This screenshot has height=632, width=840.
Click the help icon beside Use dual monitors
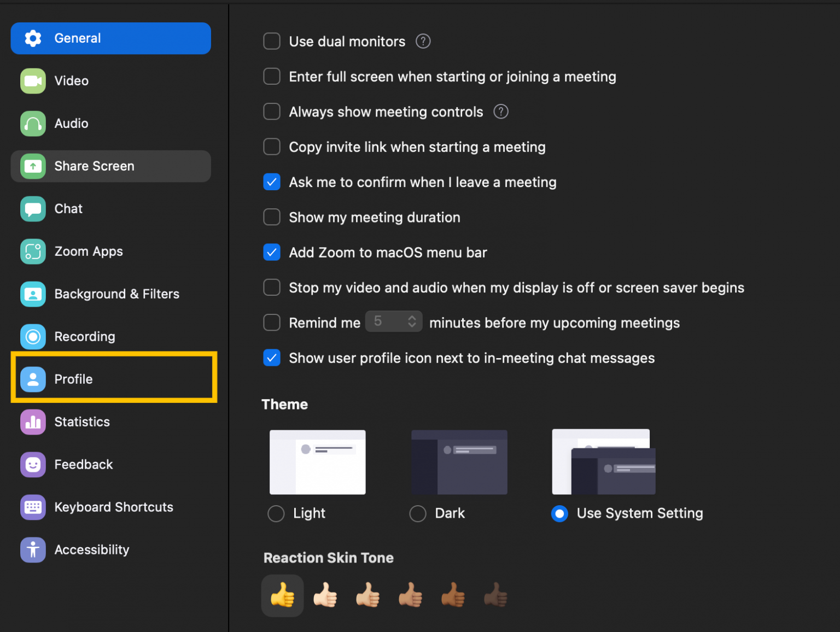[422, 41]
